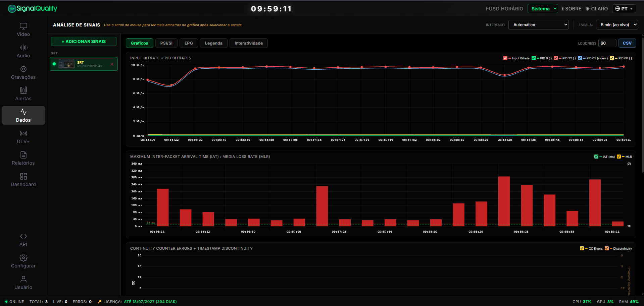This screenshot has width=644, height=306.
Task: Open the PT language dropdown
Action: click(624, 9)
